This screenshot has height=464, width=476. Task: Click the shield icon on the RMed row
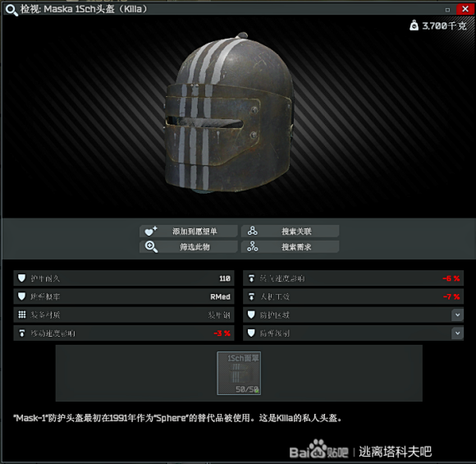point(21,296)
